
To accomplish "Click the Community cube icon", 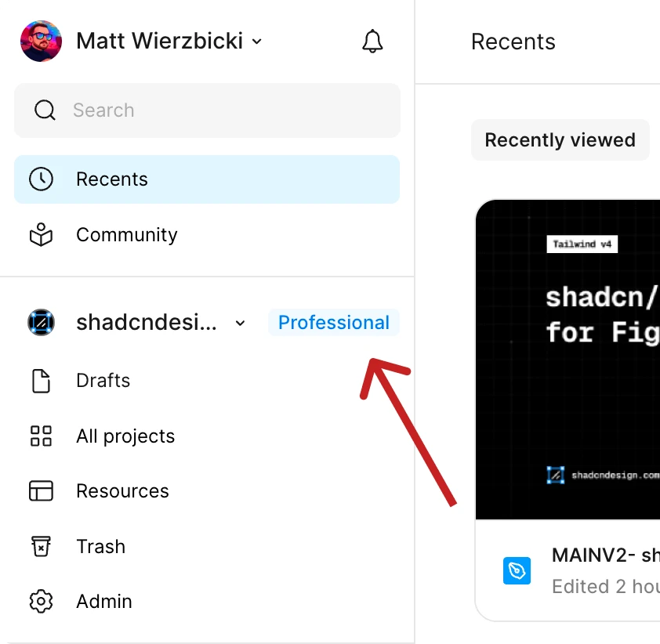I will click(42, 235).
